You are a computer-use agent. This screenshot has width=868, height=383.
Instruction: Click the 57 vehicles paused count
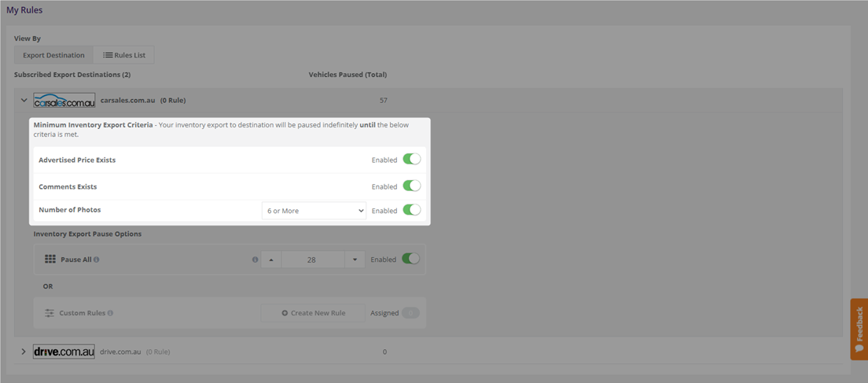384,100
